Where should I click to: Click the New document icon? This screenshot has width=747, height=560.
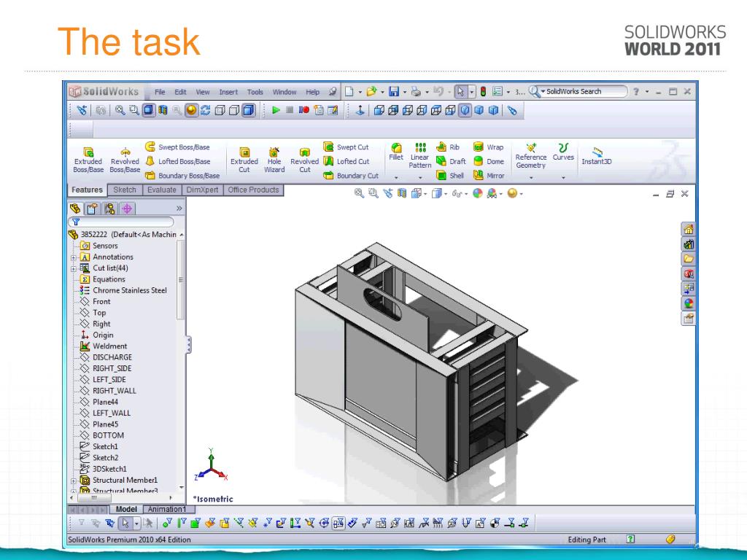pyautogui.click(x=349, y=91)
